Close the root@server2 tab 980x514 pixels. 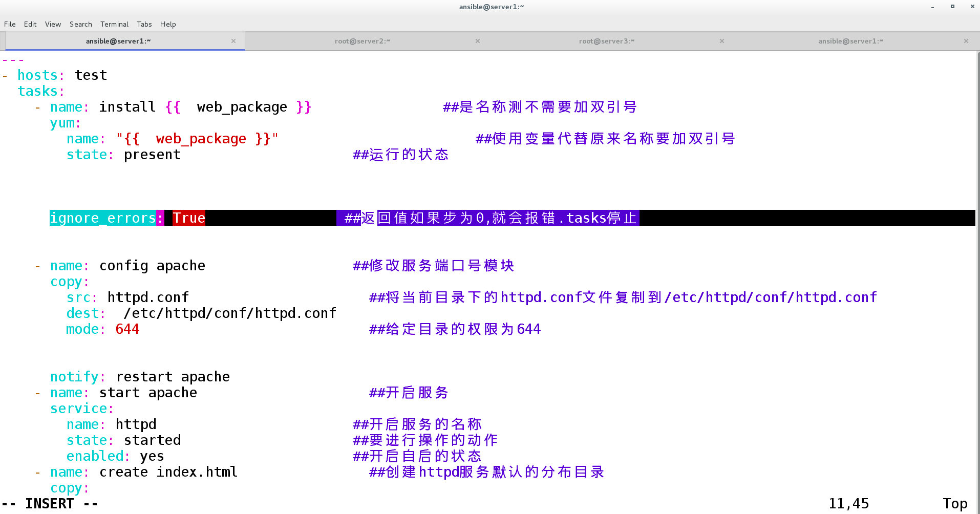pos(477,41)
